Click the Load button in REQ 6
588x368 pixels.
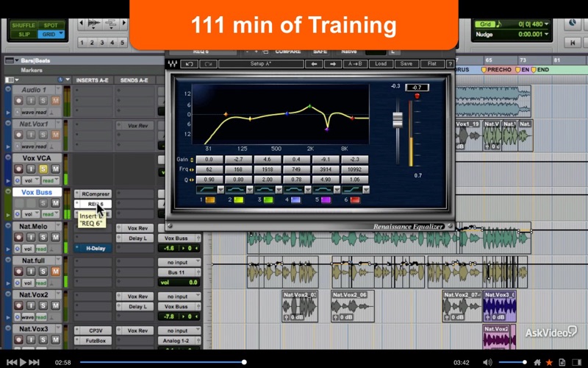pos(381,64)
